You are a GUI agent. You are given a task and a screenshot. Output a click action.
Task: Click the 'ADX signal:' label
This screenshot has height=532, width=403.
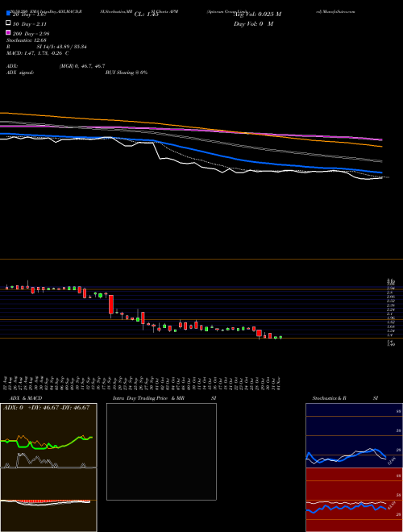point(20,73)
